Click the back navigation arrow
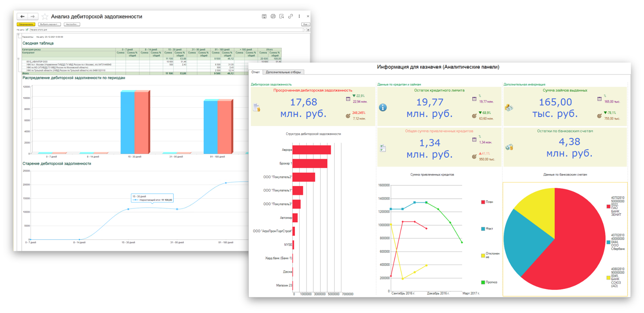644x313 pixels. coord(22,16)
